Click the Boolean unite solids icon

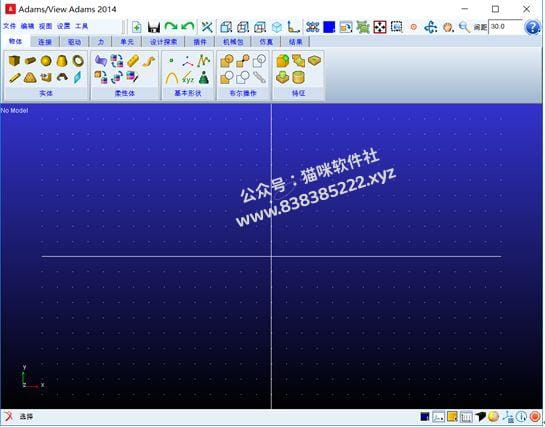tap(227, 61)
